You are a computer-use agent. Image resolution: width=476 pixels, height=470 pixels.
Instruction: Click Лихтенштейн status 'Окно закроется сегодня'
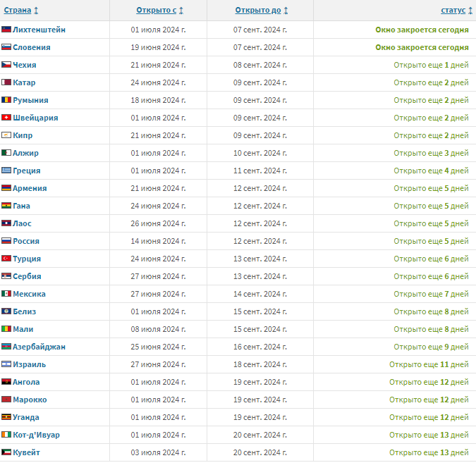click(422, 30)
